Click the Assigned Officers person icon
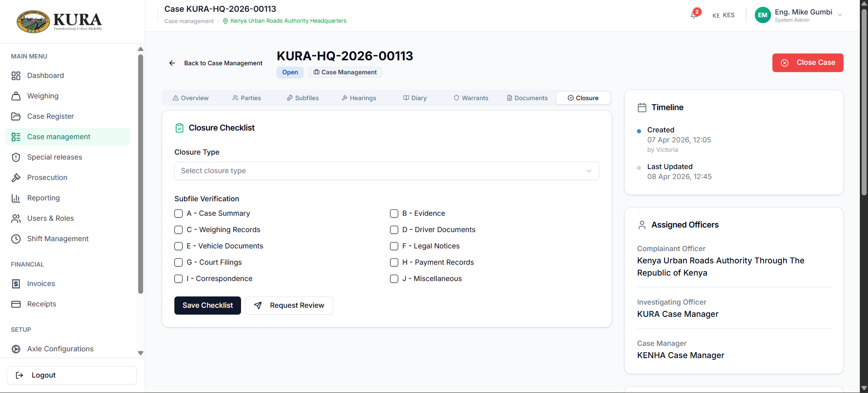868x393 pixels. point(642,225)
